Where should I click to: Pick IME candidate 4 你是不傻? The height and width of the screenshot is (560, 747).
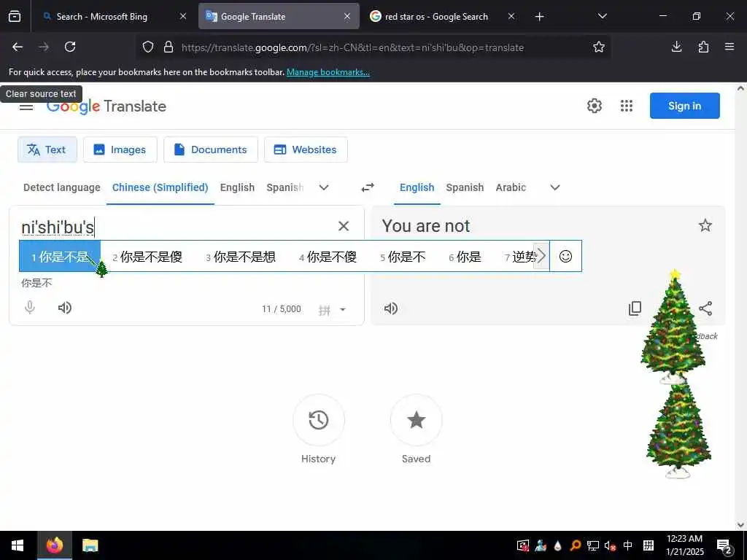[328, 257]
